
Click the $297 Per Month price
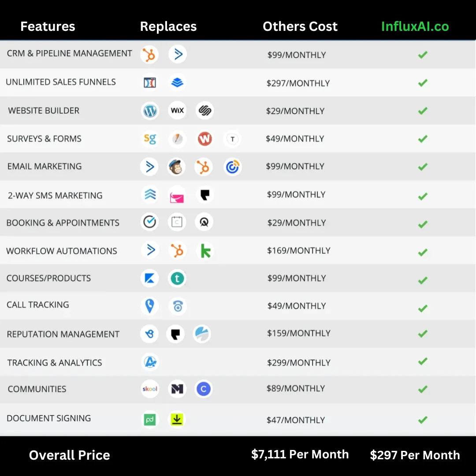415,455
